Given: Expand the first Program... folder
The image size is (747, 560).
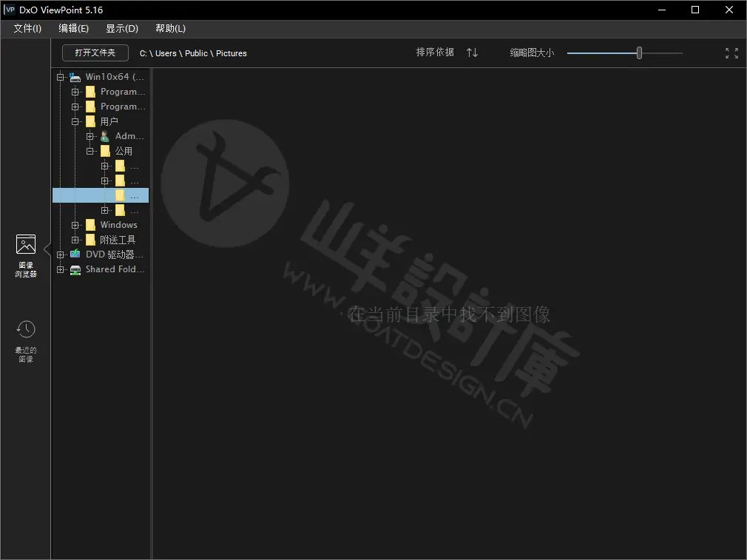Looking at the screenshot, I should tap(75, 92).
